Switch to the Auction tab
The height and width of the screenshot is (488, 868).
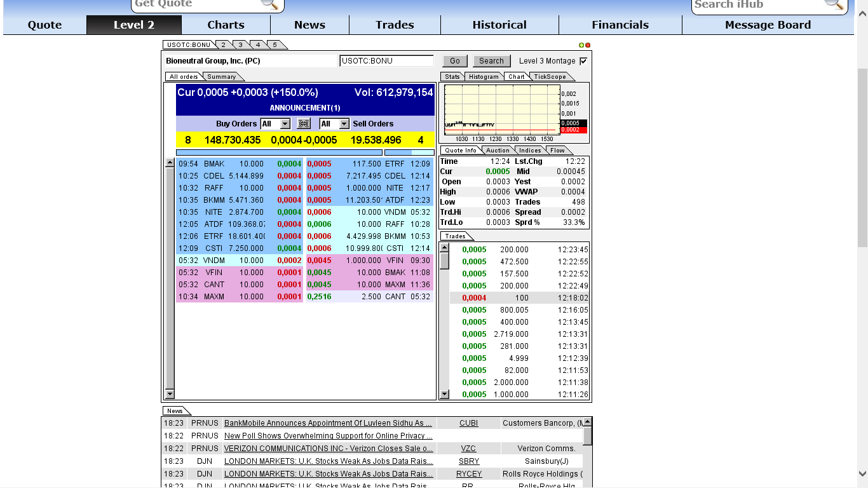pos(498,151)
